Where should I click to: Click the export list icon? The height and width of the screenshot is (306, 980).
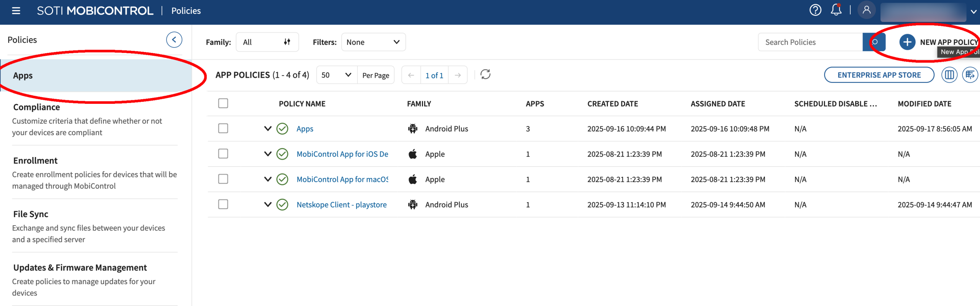970,75
